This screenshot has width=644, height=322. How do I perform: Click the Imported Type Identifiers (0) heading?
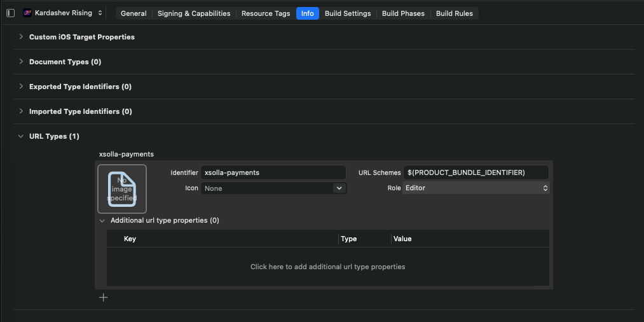click(x=81, y=111)
